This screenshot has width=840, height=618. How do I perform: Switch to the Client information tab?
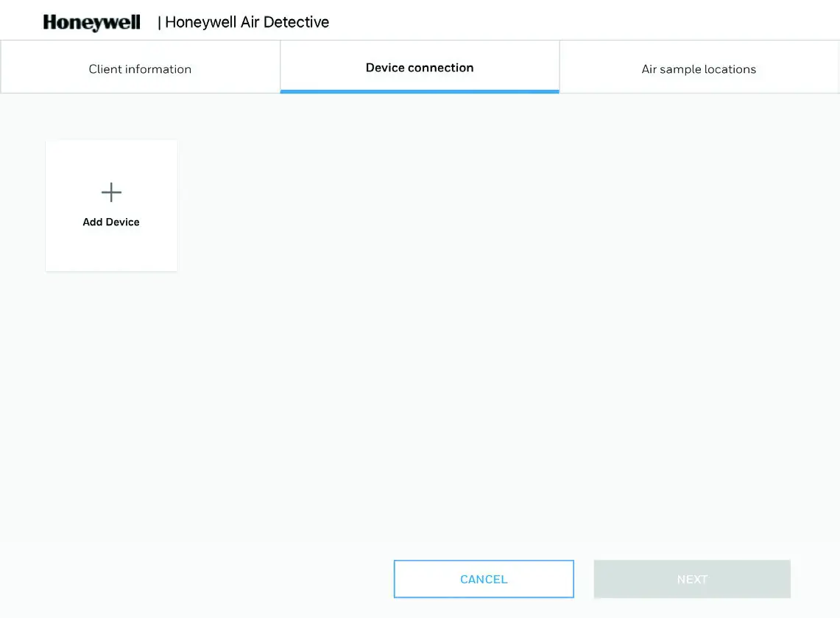point(140,69)
